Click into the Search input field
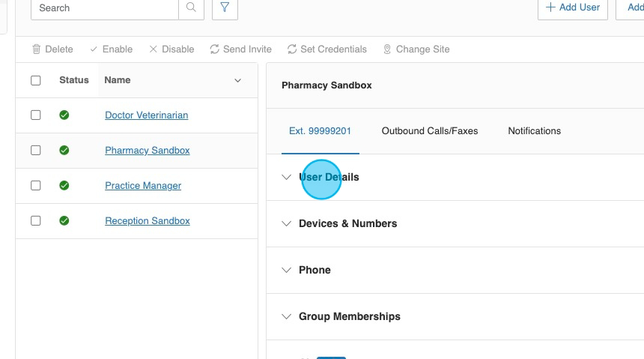644x359 pixels. 105,7
